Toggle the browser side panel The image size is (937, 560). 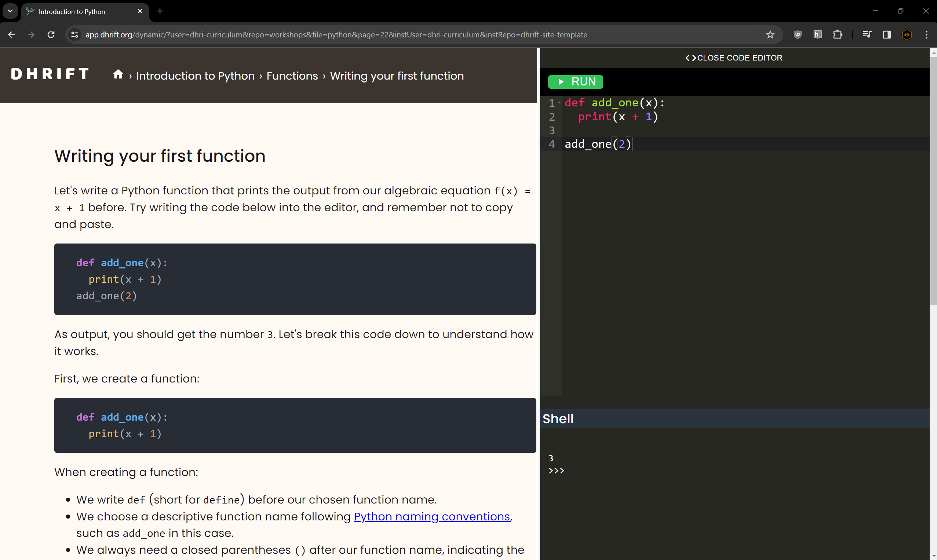(886, 35)
